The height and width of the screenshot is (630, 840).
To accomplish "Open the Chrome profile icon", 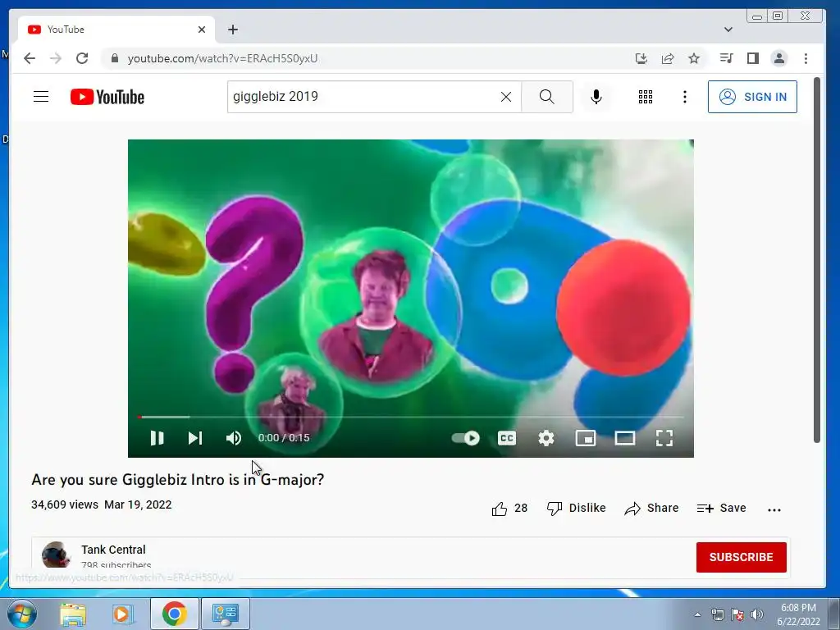I will [779, 58].
